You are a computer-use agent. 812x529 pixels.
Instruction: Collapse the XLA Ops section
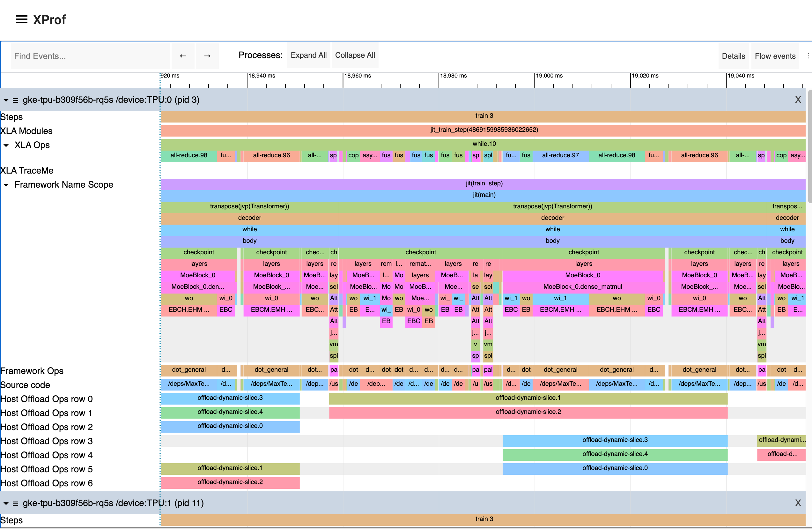pyautogui.click(x=6, y=145)
